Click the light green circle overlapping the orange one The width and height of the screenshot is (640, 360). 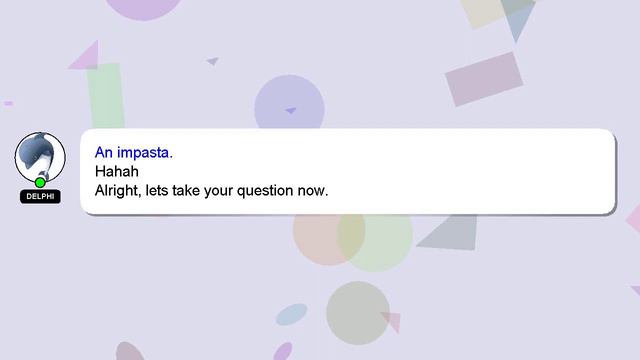coord(375,242)
